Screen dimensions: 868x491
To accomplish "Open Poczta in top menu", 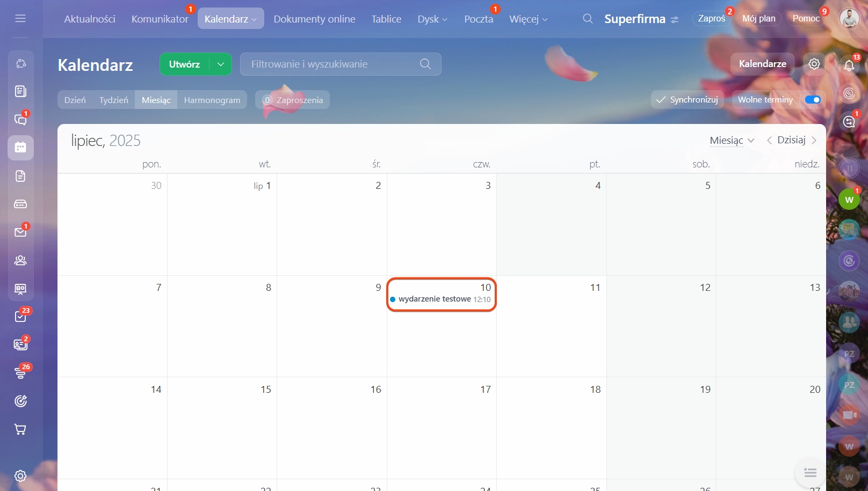I will [x=479, y=19].
